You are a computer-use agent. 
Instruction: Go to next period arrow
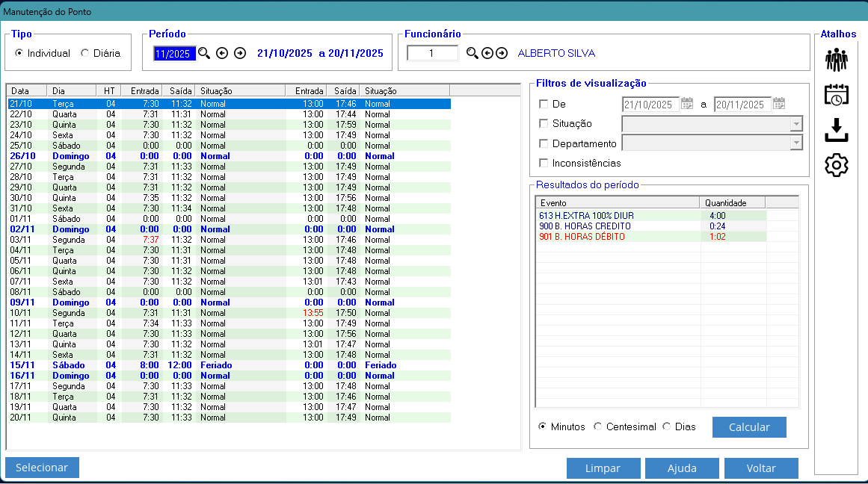tap(240, 53)
